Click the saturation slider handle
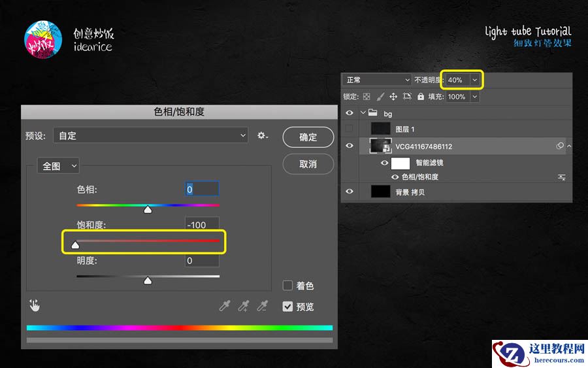588x368 pixels. [75, 245]
